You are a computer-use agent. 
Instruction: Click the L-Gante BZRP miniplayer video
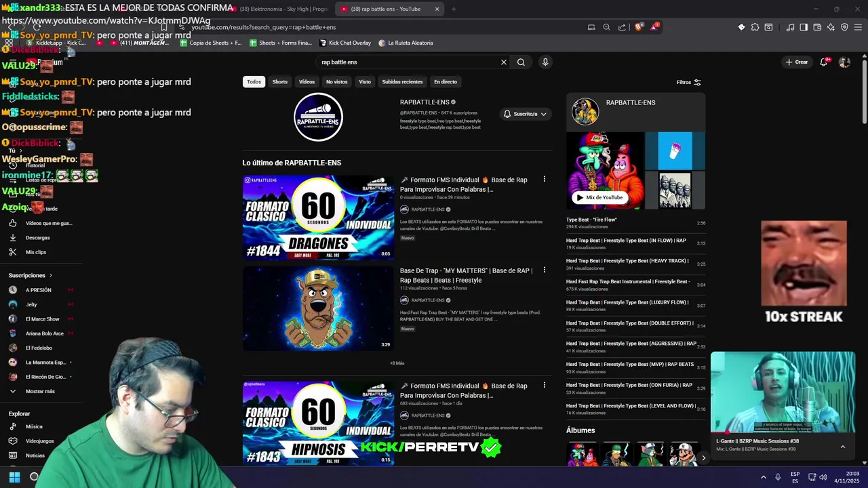click(783, 392)
